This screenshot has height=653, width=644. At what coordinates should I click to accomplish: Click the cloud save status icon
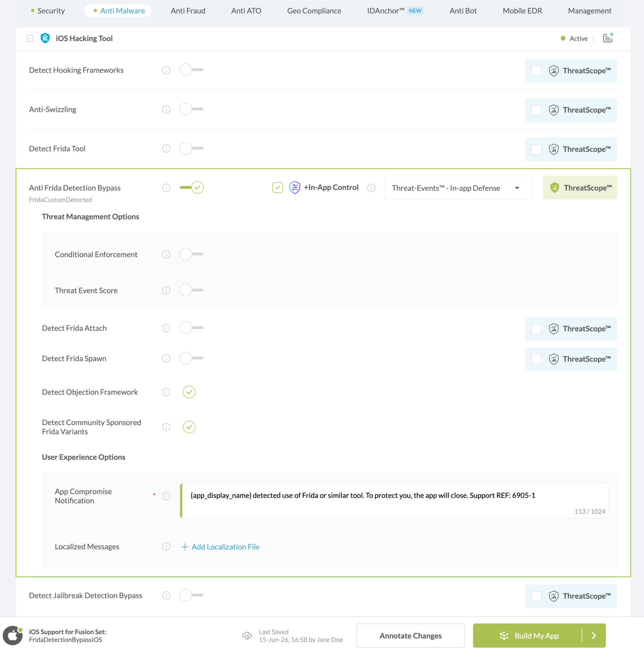coord(247,636)
